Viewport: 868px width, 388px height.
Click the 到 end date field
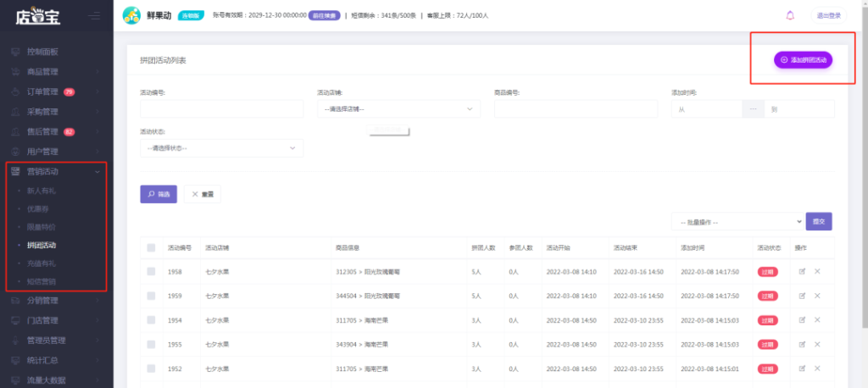(x=799, y=109)
